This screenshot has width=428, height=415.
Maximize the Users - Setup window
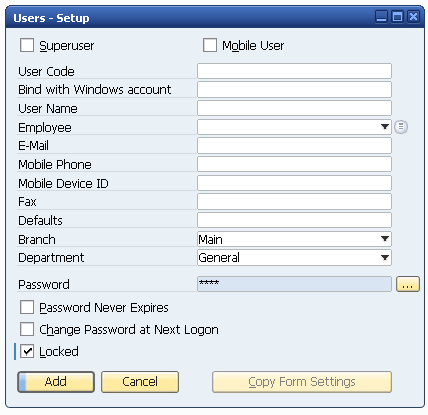tap(397, 17)
